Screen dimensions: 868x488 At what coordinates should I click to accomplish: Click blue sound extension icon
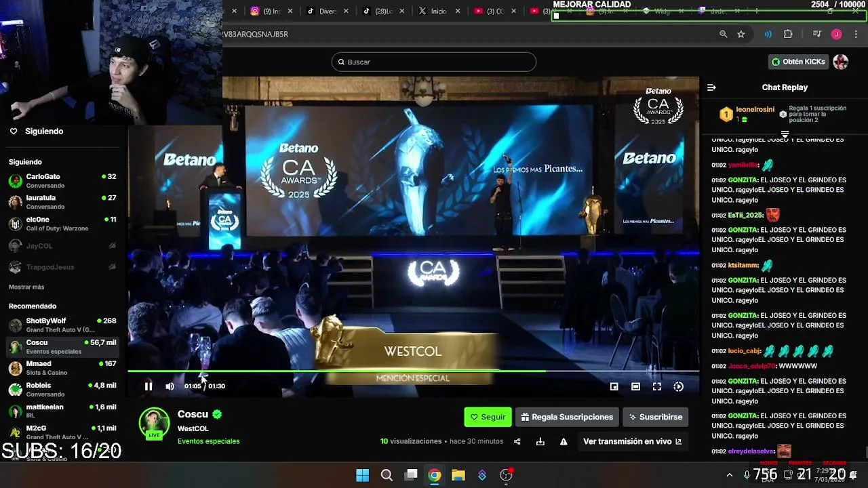pos(768,34)
